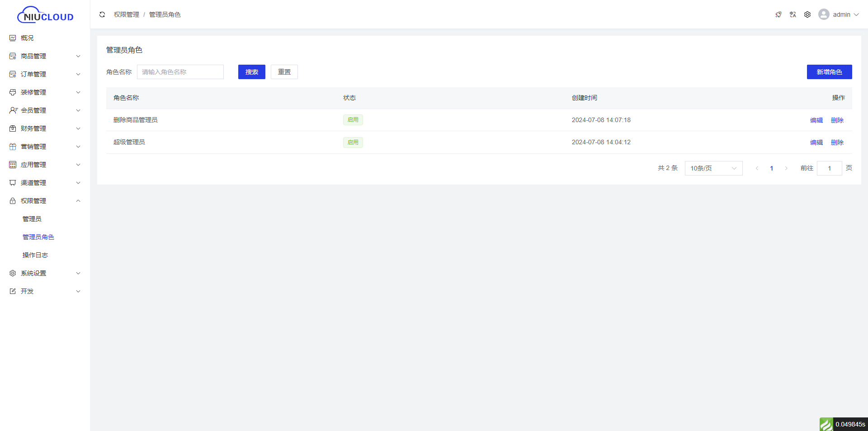
Task: Click the 重置 reset button
Action: (284, 72)
